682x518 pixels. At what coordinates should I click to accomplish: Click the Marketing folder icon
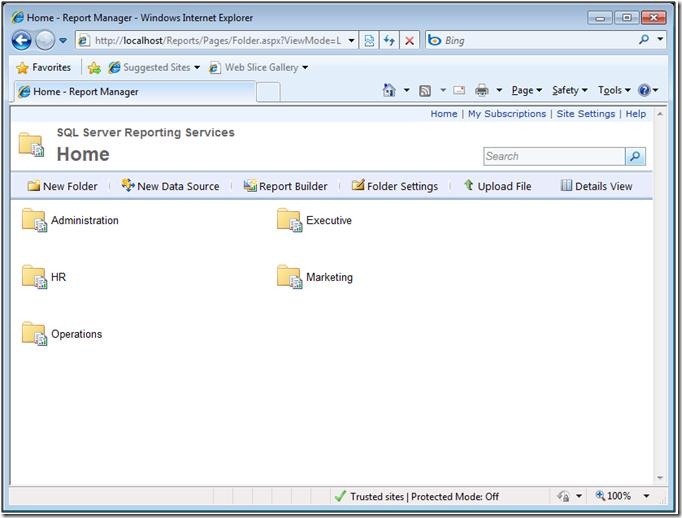289,277
